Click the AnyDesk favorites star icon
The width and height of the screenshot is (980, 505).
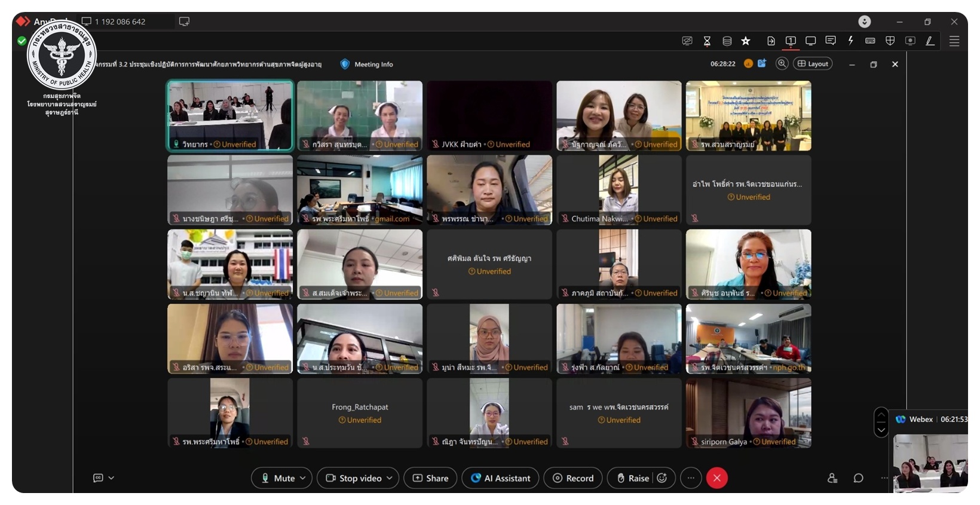[746, 41]
